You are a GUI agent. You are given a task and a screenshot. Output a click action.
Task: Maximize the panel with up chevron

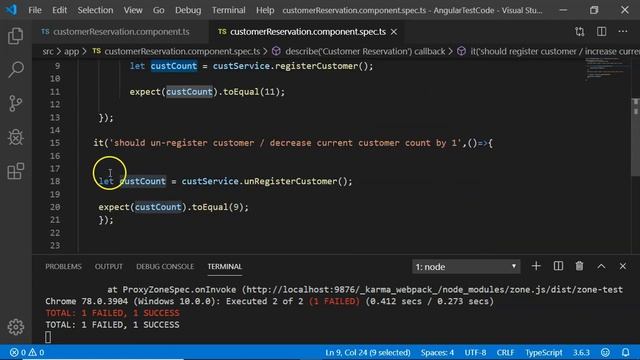coord(601,267)
